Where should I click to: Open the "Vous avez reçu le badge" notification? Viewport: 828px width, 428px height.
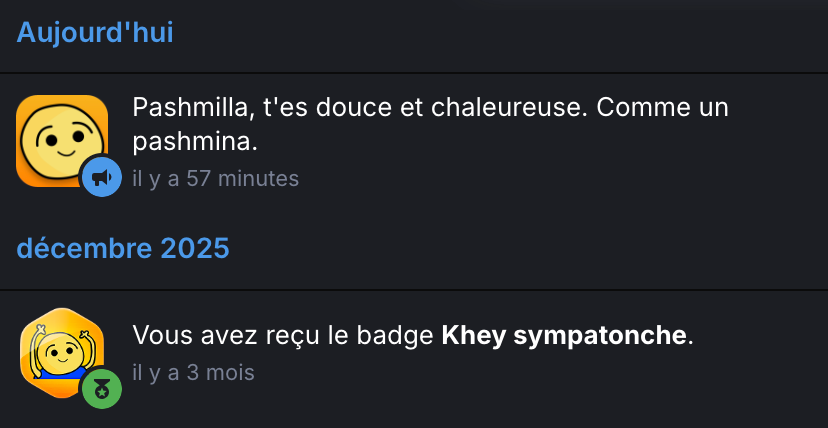285,335
